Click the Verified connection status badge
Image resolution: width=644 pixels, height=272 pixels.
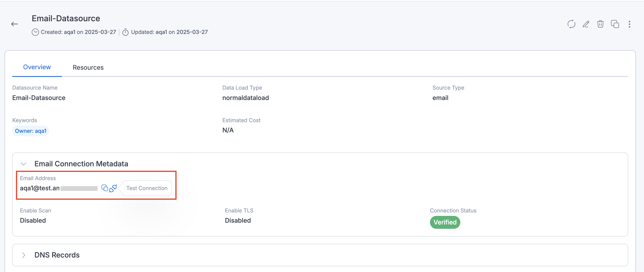tap(445, 222)
